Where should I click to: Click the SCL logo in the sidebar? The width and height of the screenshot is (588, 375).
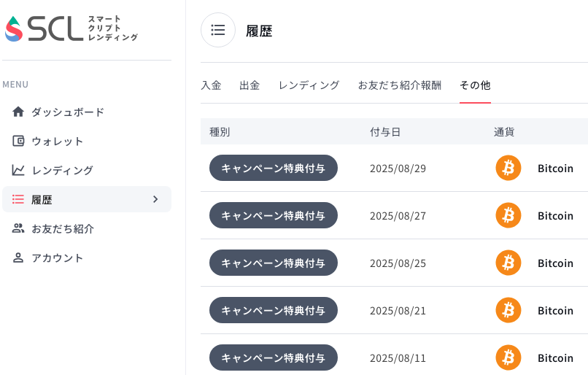click(x=71, y=28)
